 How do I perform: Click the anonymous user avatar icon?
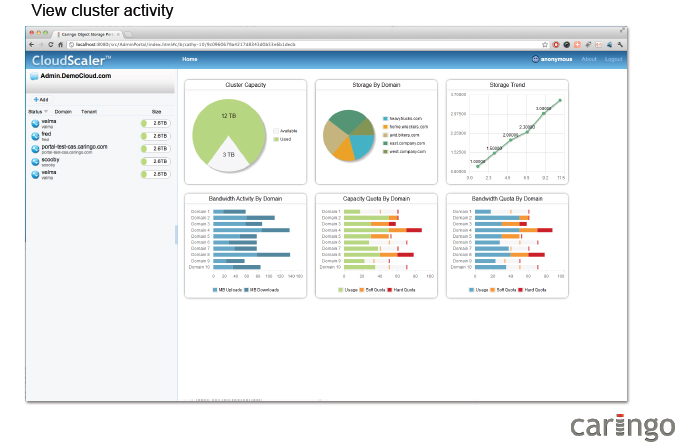[536, 59]
